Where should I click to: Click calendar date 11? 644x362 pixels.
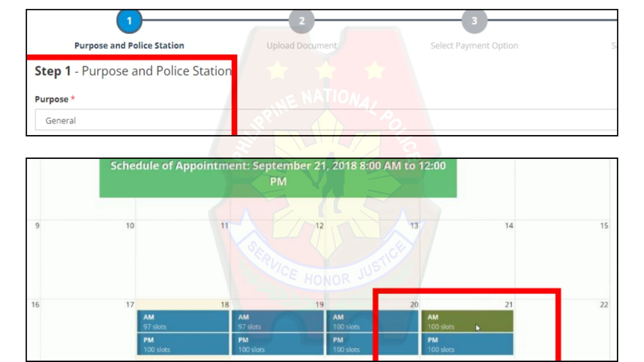tap(225, 226)
